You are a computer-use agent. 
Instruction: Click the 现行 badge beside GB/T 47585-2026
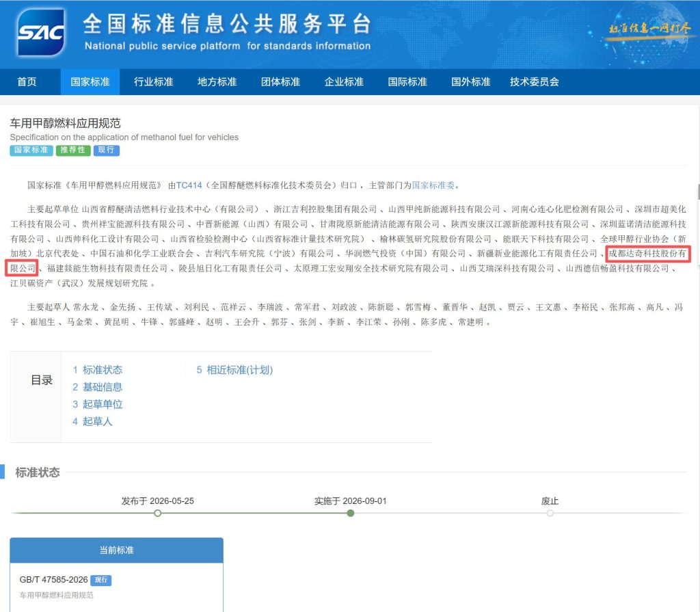(x=101, y=580)
